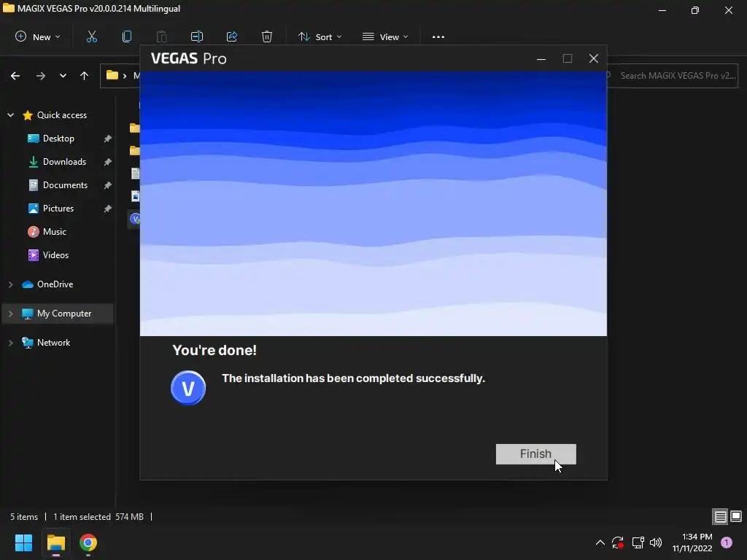Click the Explorer search box
The image size is (747, 560).
tap(673, 76)
